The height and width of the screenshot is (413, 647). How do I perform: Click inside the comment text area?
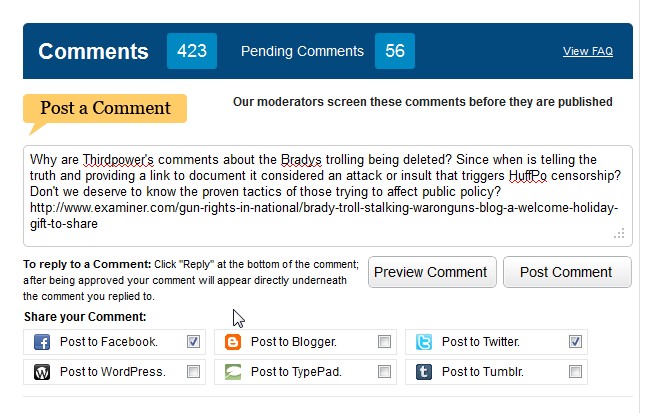coord(327,192)
